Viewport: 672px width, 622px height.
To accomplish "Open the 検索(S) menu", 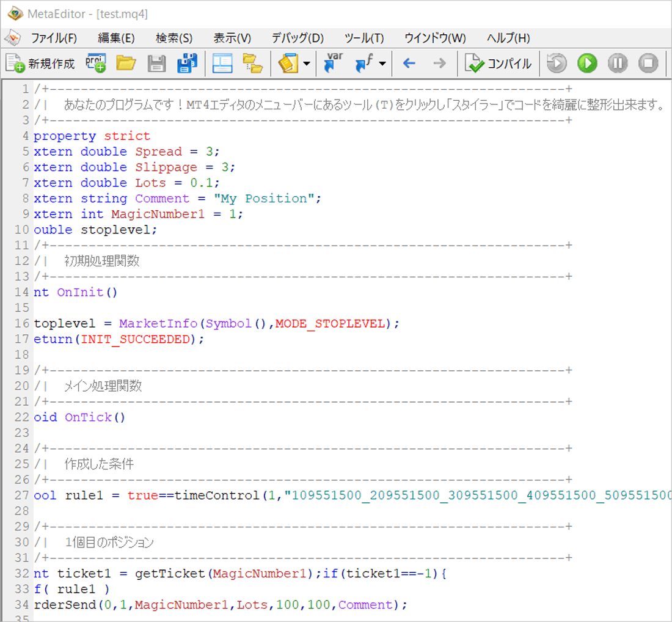I will (x=174, y=38).
